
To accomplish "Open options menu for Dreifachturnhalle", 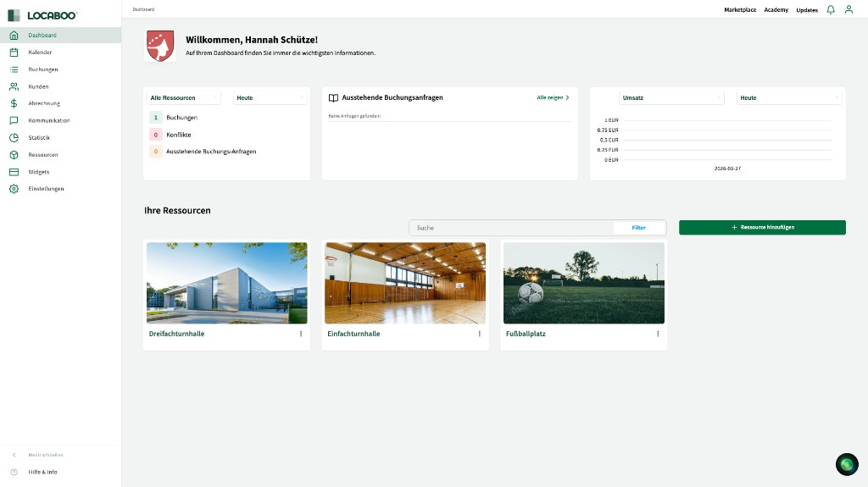I will pyautogui.click(x=301, y=334).
